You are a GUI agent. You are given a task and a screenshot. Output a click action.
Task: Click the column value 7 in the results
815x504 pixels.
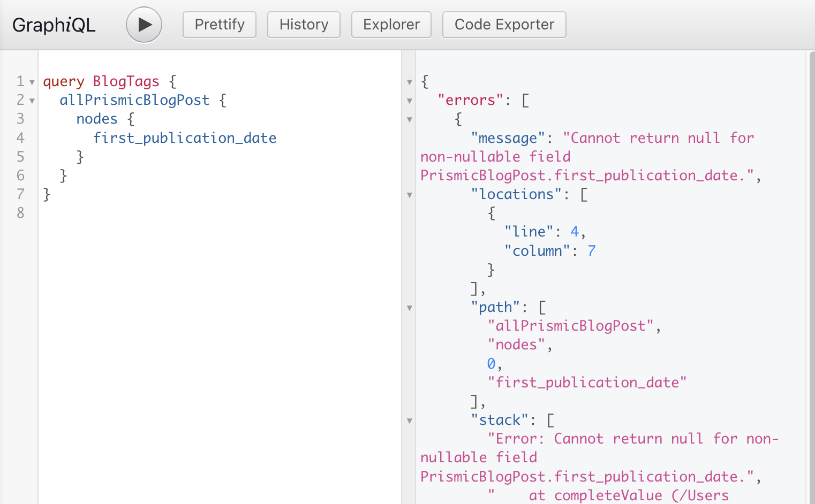(x=592, y=251)
